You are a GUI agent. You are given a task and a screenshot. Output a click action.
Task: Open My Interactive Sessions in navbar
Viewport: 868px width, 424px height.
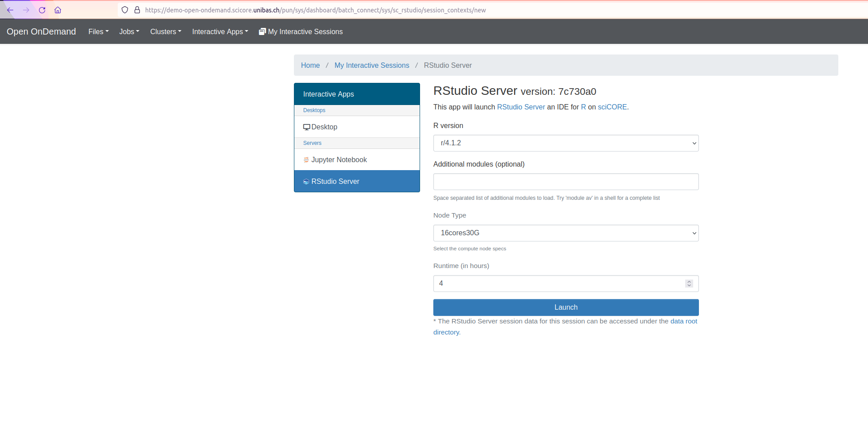tap(301, 32)
